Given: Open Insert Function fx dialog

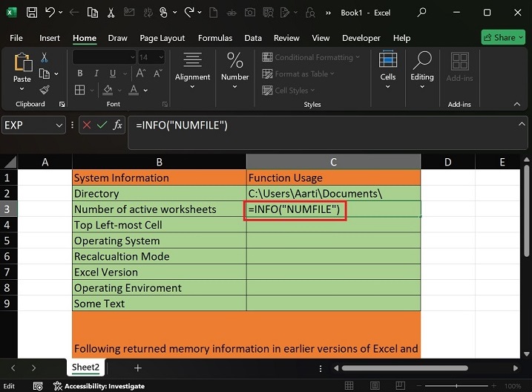Looking at the screenshot, I should click(x=117, y=125).
